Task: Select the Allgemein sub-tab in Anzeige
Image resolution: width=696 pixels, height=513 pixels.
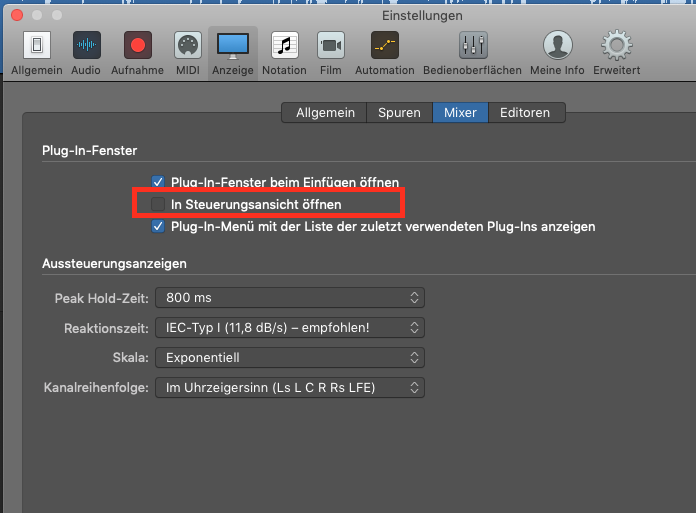Action: pos(325,113)
